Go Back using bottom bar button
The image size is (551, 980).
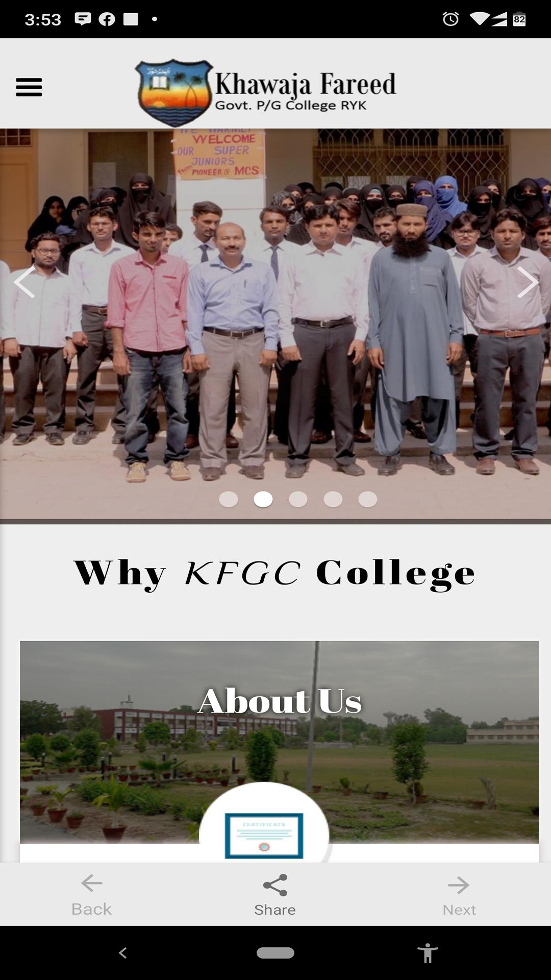point(91,895)
